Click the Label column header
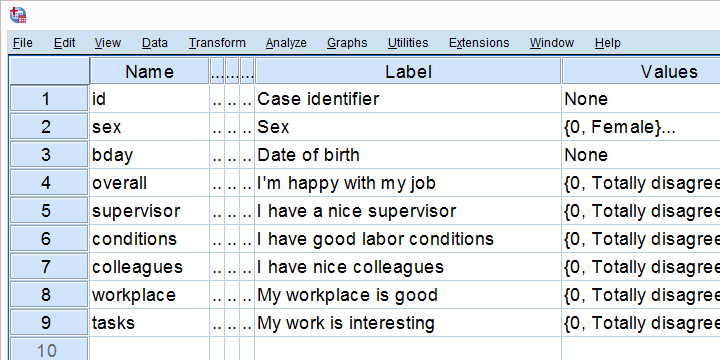Screen dimensions: 720x360 [x=408, y=71]
